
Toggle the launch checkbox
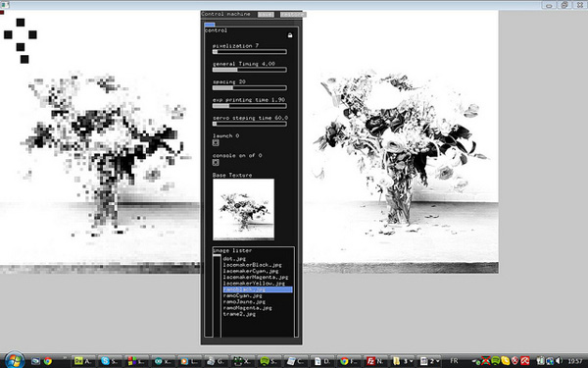coord(216,142)
